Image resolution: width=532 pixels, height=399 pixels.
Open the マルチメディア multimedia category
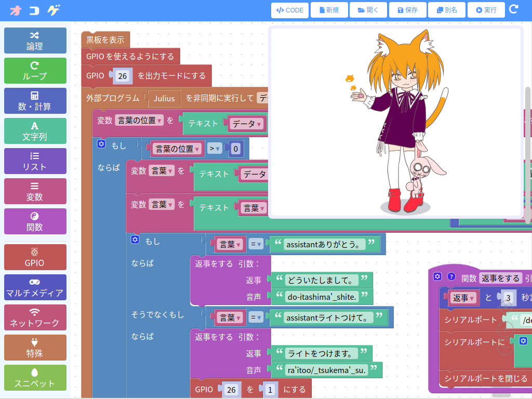(35, 287)
